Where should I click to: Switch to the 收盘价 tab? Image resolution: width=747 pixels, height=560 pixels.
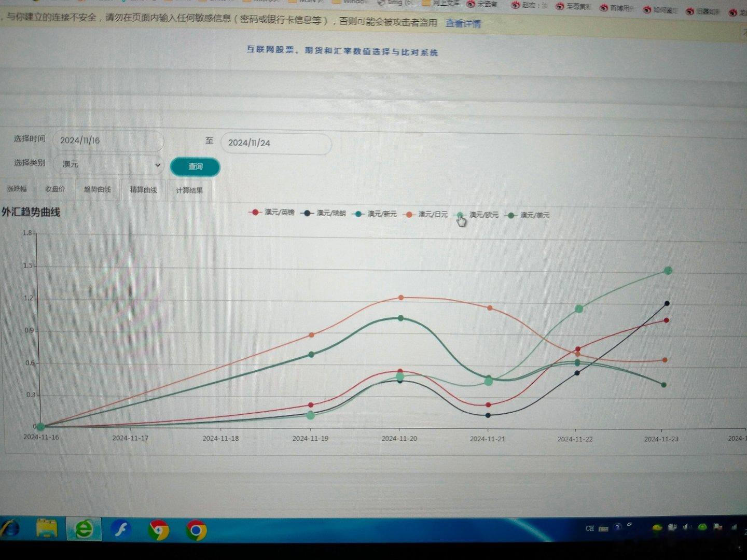pos(55,189)
